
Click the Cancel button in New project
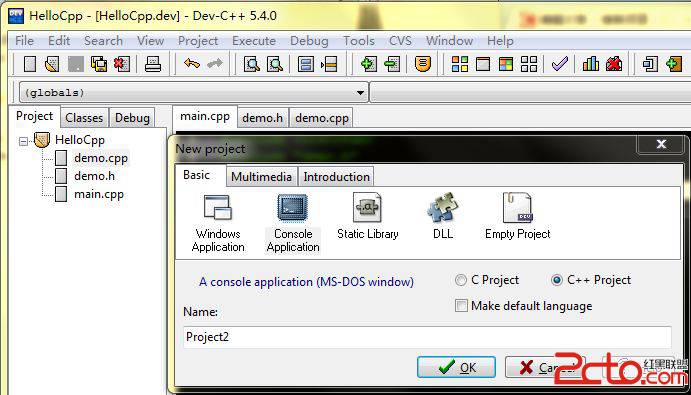click(x=545, y=367)
